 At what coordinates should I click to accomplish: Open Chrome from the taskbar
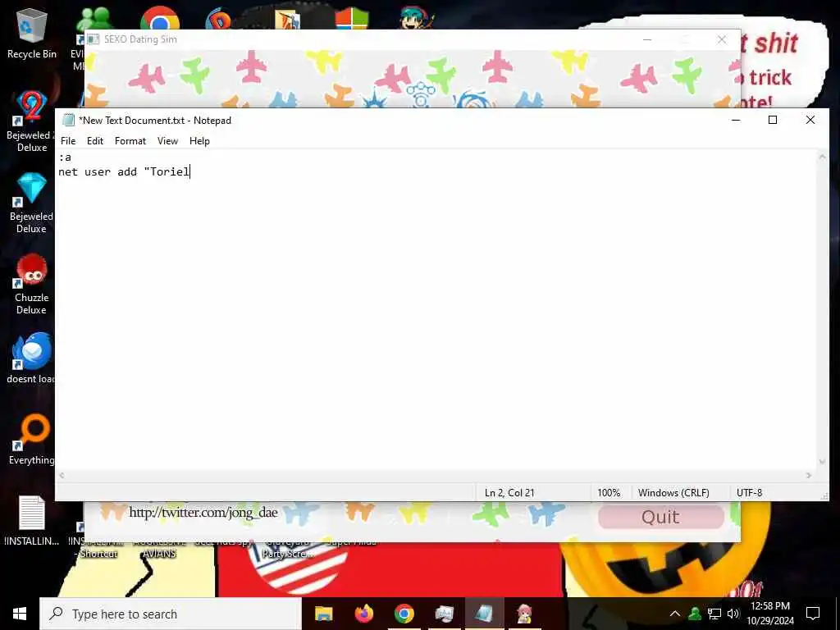(x=404, y=614)
